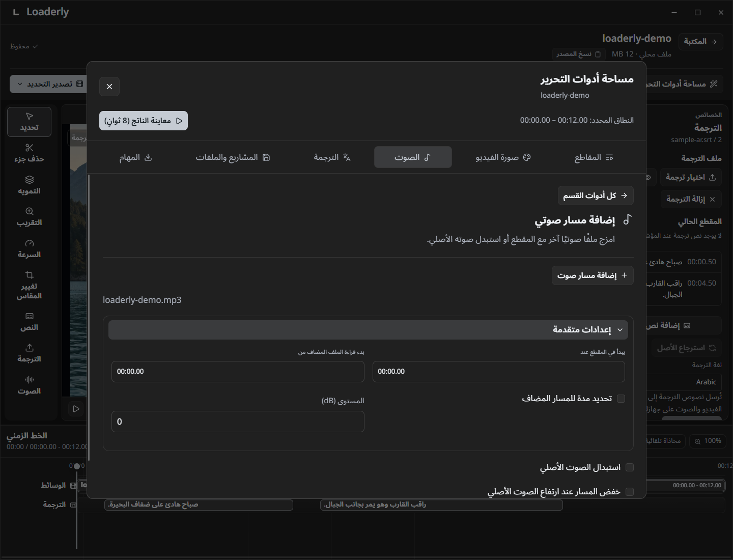Open the السرعة speed tool
The image size is (733, 560).
(x=29, y=249)
